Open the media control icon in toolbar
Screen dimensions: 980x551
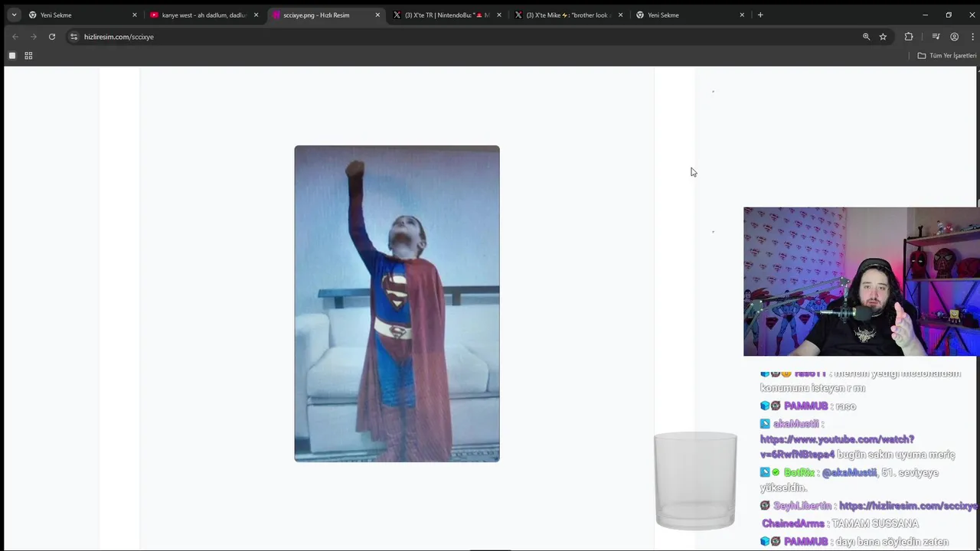point(936,37)
